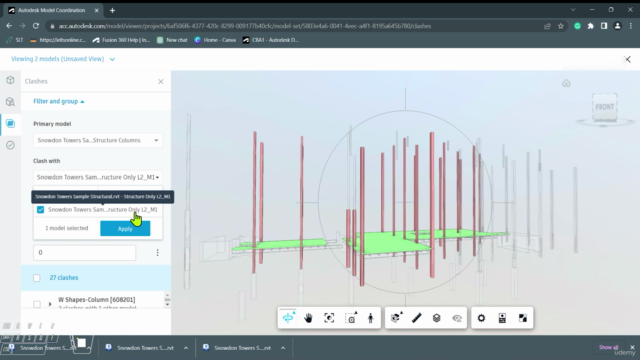Uncheck Snowdon Towers Structure Only L2_M1 checkbox

point(40,209)
